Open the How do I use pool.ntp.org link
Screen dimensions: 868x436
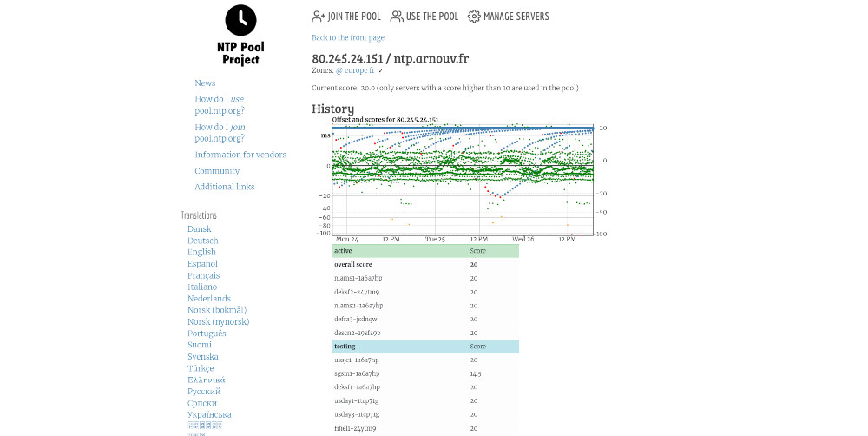[220, 105]
